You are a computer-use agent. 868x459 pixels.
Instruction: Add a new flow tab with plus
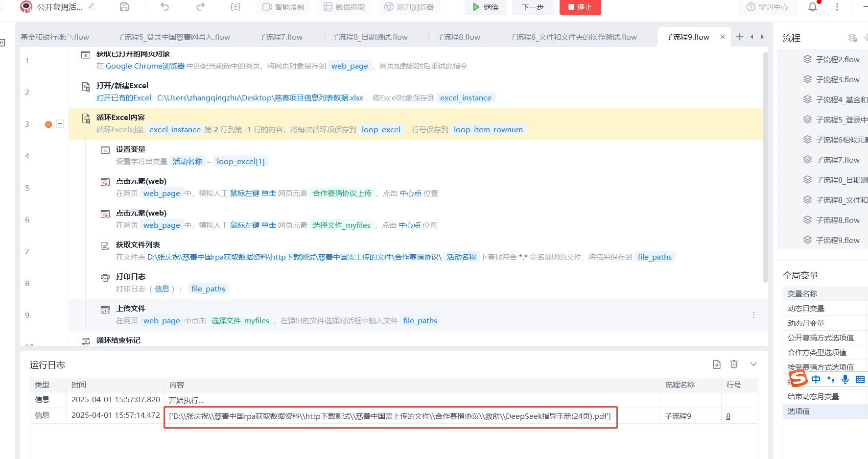coord(740,37)
